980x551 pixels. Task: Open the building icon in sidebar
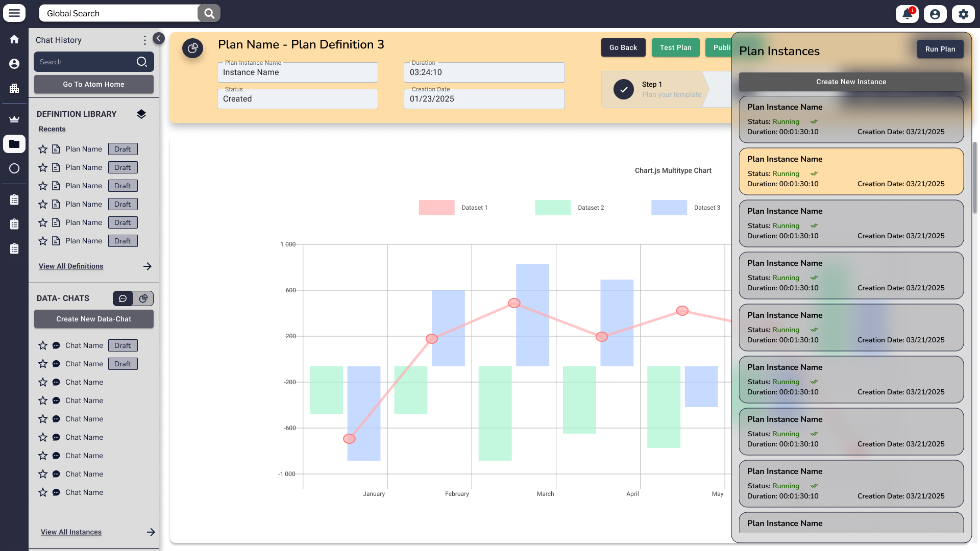[14, 88]
